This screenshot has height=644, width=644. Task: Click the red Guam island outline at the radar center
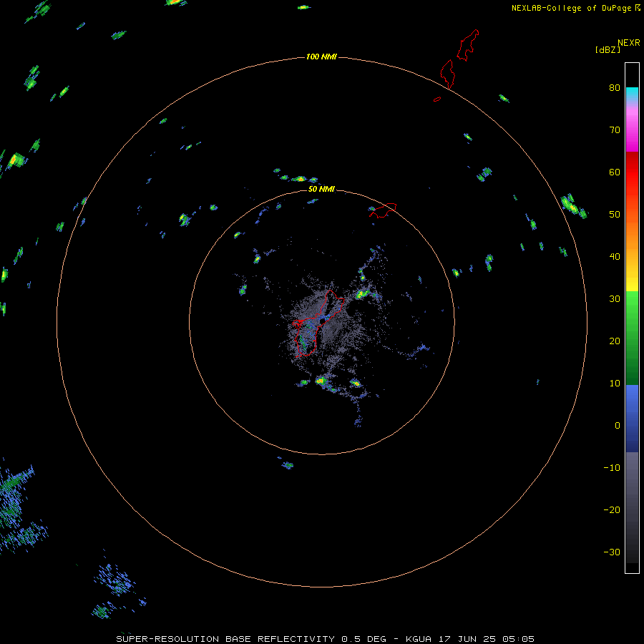click(318, 323)
